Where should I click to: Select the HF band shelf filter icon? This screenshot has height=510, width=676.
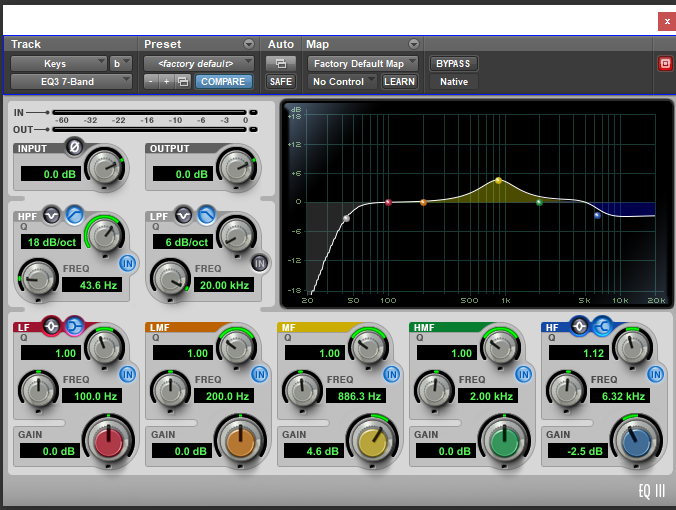point(601,326)
